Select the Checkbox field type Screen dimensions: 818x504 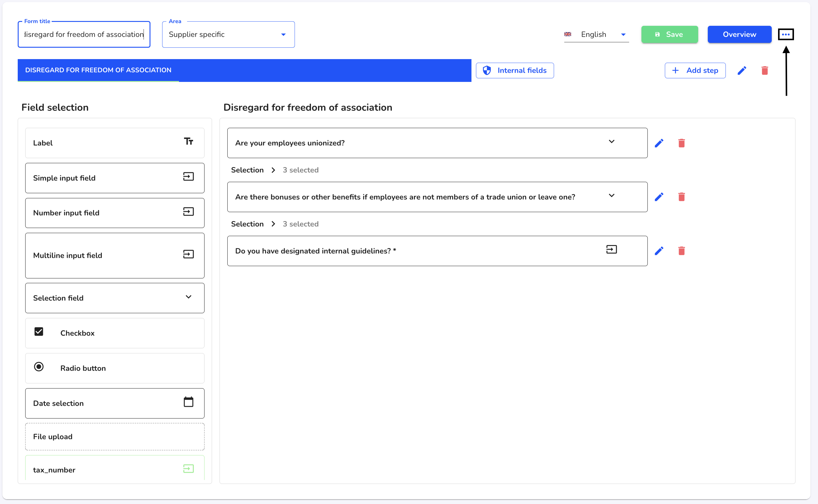pos(115,333)
